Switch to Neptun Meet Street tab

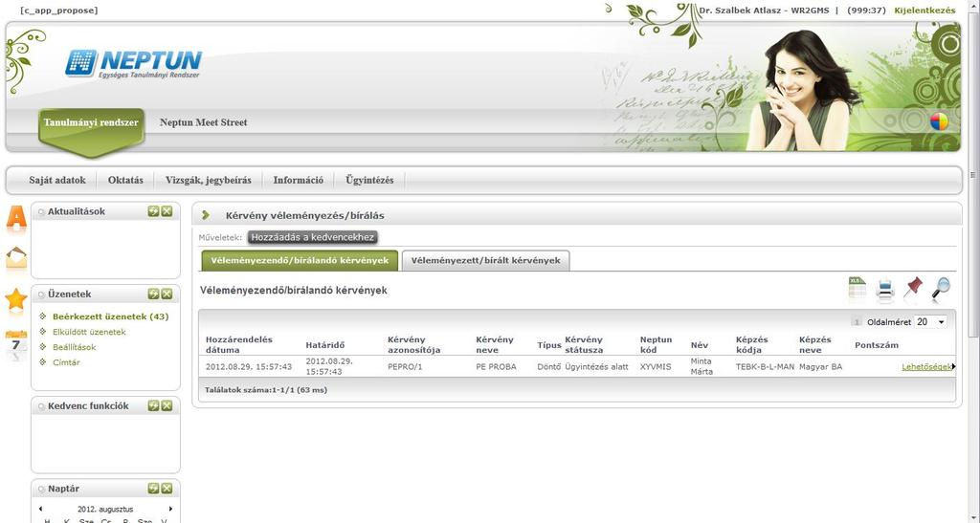(x=203, y=123)
